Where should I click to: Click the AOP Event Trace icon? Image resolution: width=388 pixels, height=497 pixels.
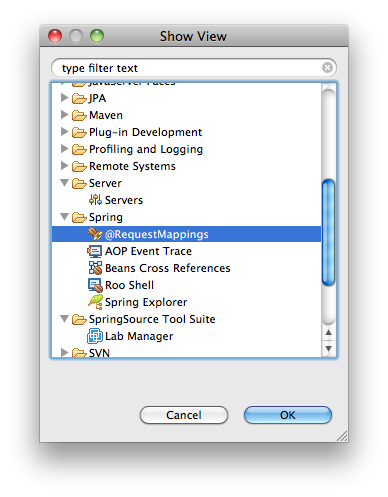coord(95,251)
